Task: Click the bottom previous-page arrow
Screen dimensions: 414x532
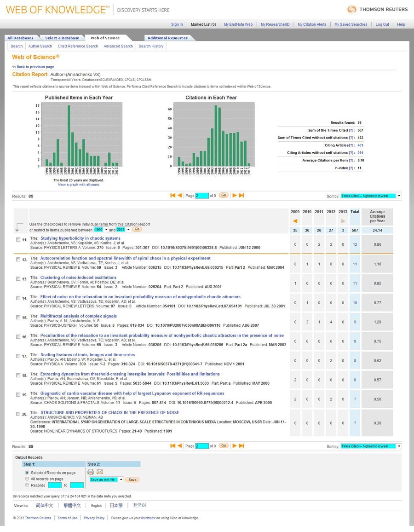Action: pos(179,446)
